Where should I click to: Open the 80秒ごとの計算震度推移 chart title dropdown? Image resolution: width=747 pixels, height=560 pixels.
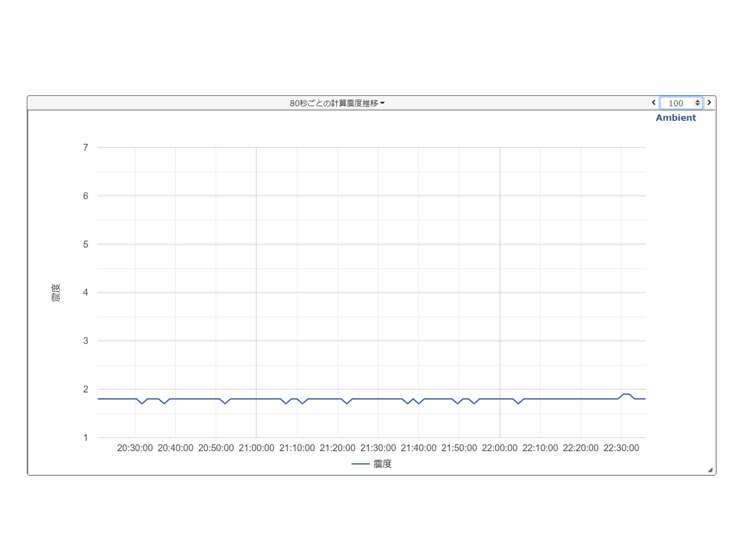coord(334,103)
